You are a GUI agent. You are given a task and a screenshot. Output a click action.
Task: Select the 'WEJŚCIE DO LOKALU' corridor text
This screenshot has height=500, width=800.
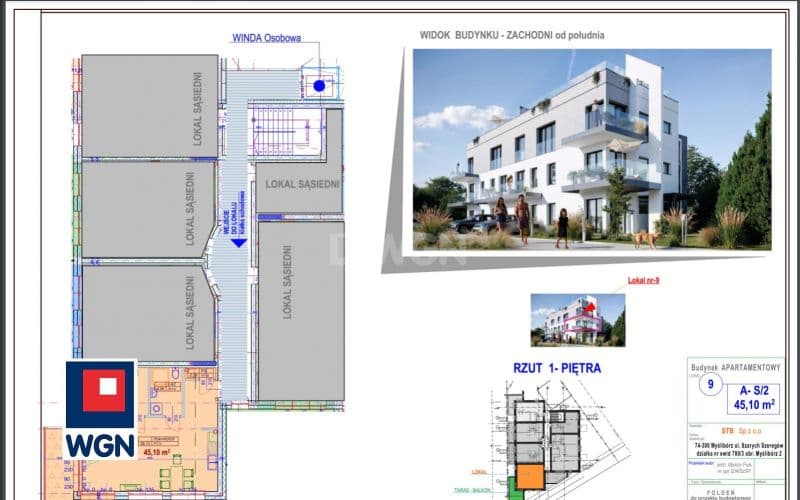[x=234, y=213]
